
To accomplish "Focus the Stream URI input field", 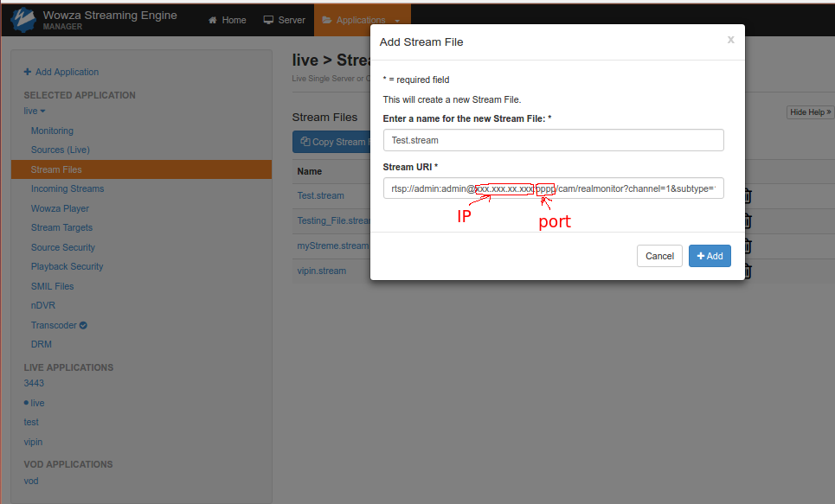I will [x=553, y=188].
